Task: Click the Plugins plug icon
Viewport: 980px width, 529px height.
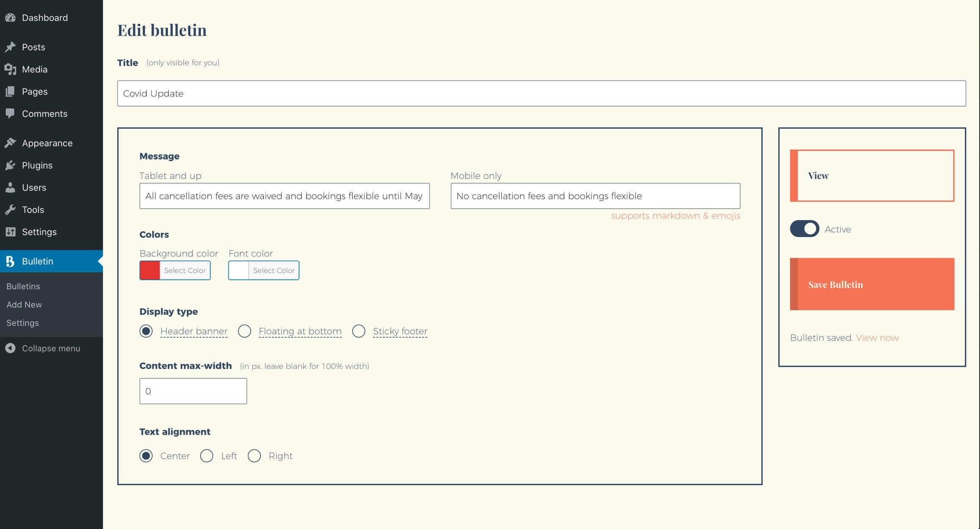Action: pos(11,165)
